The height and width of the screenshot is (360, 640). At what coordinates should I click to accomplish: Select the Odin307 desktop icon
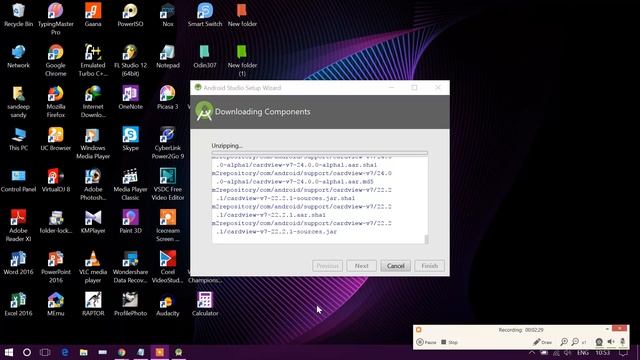point(205,56)
